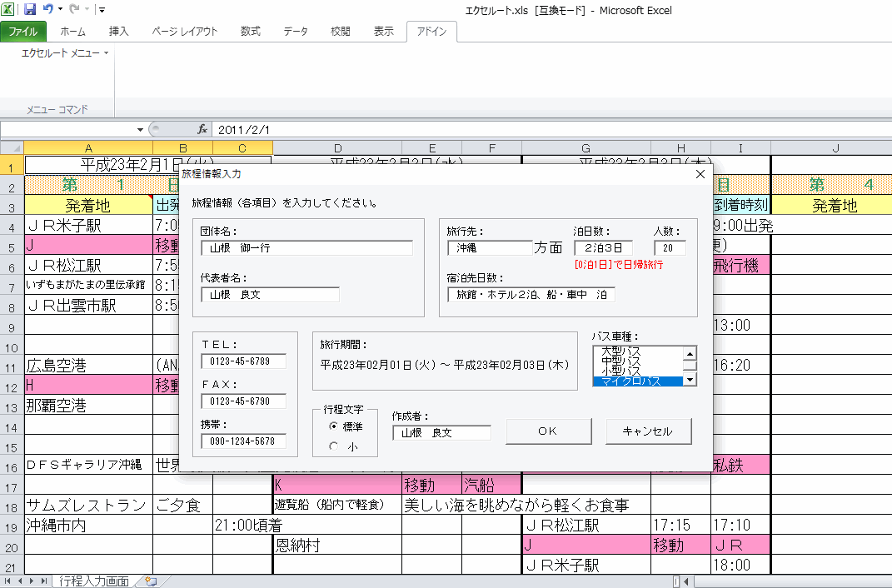Open the Name Box dropdown arrow

point(140,130)
